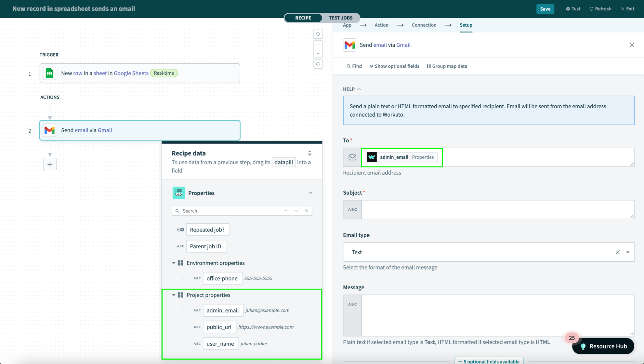Go to the Connection breadcrumb step
The image size is (644, 364).
(424, 25)
